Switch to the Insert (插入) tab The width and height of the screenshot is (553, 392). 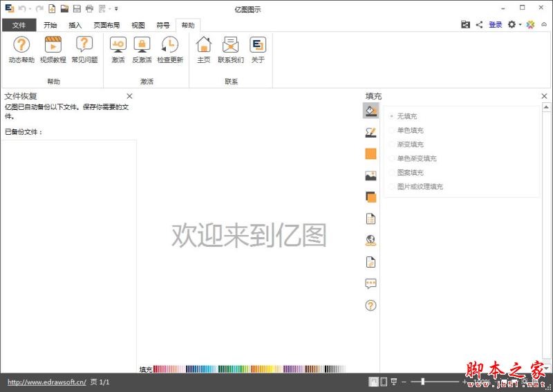(x=75, y=25)
